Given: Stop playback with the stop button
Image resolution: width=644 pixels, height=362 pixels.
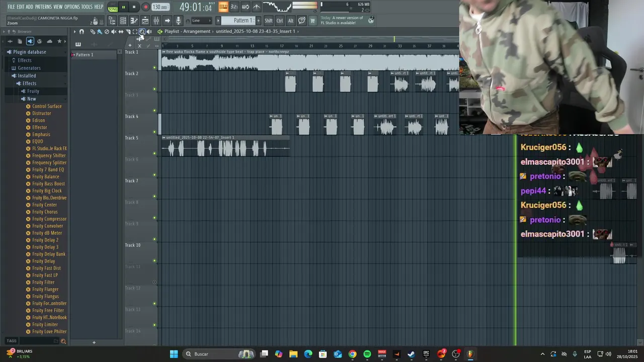Looking at the screenshot, I should 134,7.
